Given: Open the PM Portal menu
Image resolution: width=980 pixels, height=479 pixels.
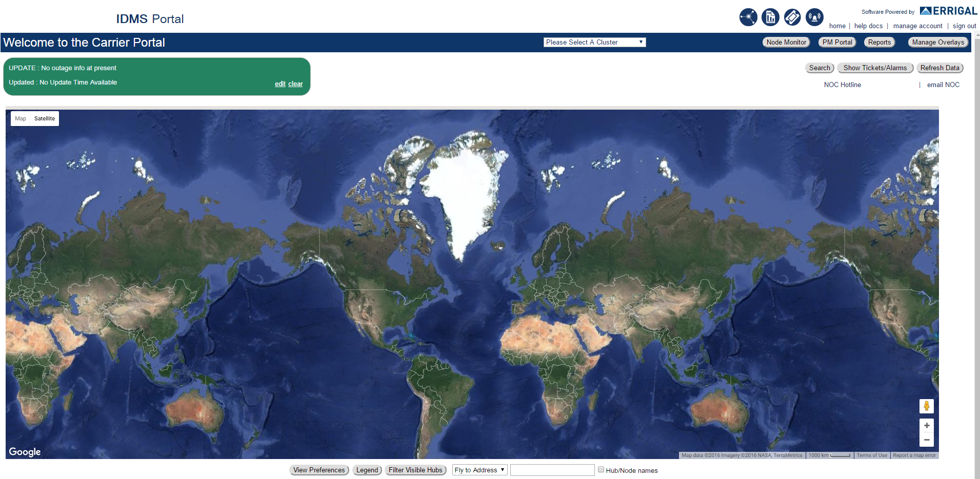Looking at the screenshot, I should (837, 43).
